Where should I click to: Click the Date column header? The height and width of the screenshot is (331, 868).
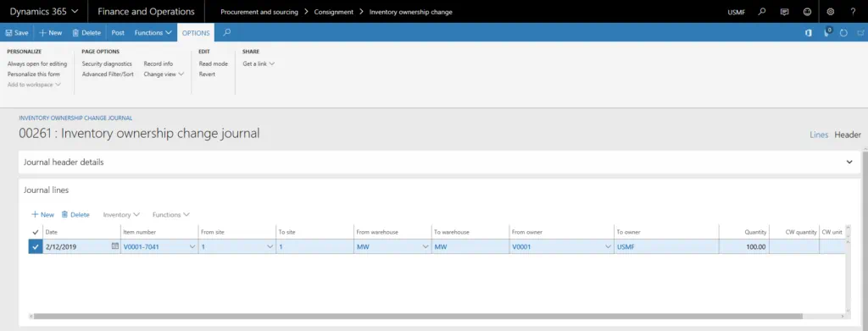tap(51, 232)
